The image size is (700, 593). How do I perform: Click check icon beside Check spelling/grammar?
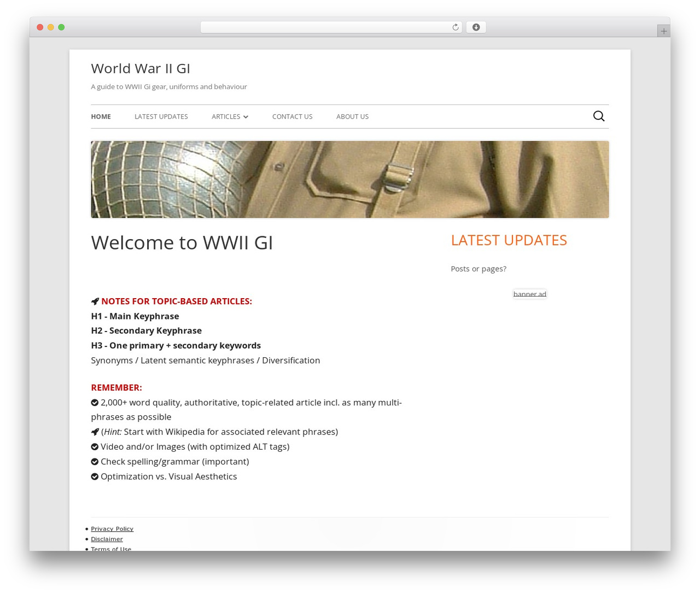click(x=95, y=462)
